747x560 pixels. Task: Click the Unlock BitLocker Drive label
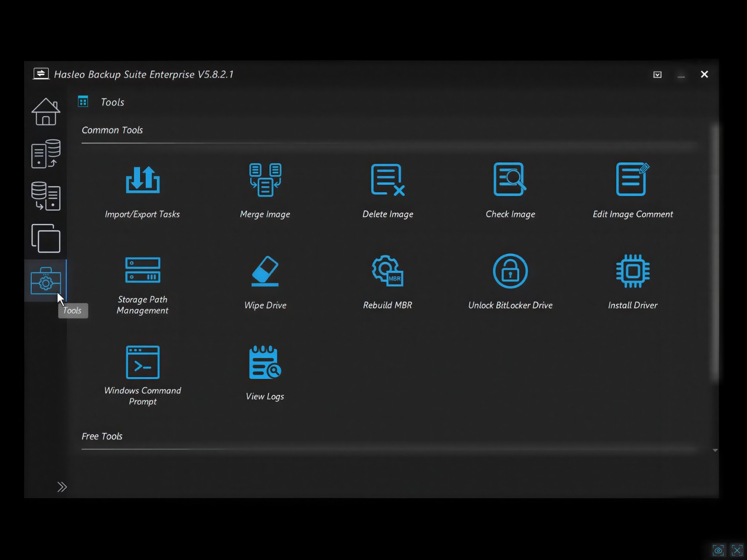coord(510,305)
